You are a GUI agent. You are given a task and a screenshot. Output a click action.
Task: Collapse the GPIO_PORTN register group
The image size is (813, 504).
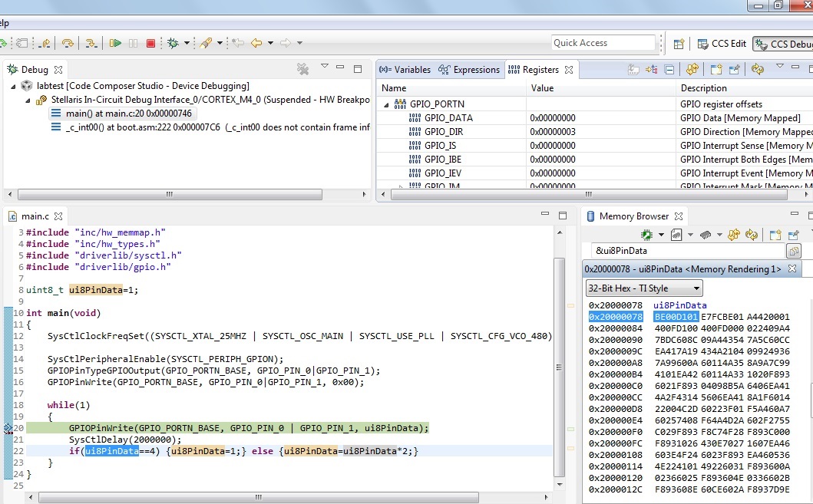(x=387, y=104)
